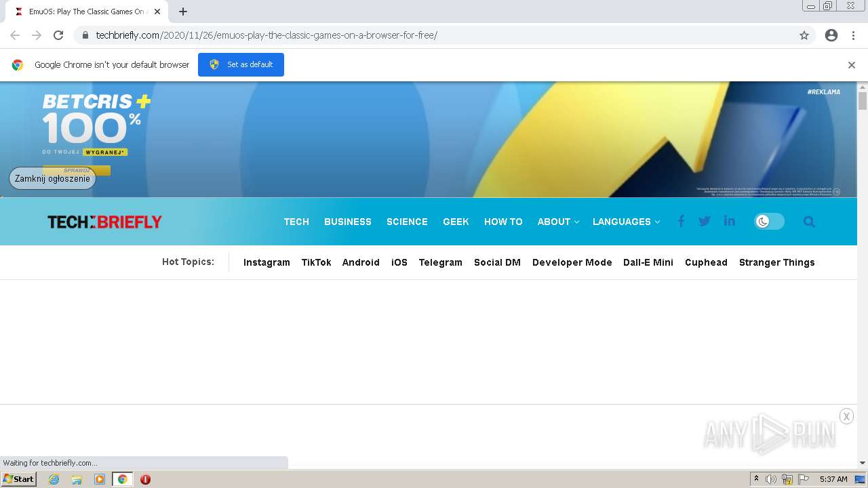Click the forward navigation arrow

[x=37, y=35]
